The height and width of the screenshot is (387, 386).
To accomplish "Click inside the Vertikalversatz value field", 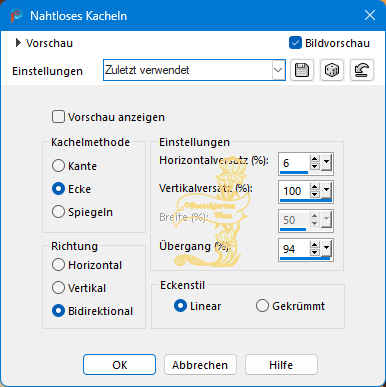I will pos(295,191).
